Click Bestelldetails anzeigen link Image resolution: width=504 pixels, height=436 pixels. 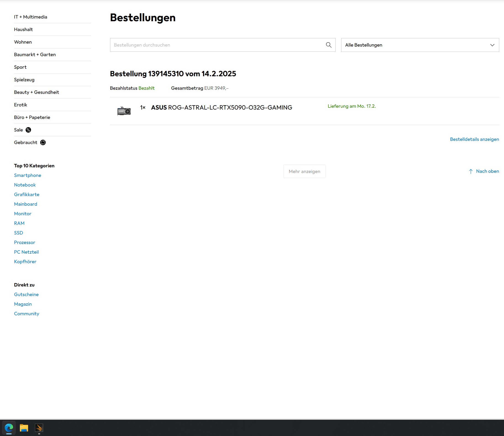474,139
